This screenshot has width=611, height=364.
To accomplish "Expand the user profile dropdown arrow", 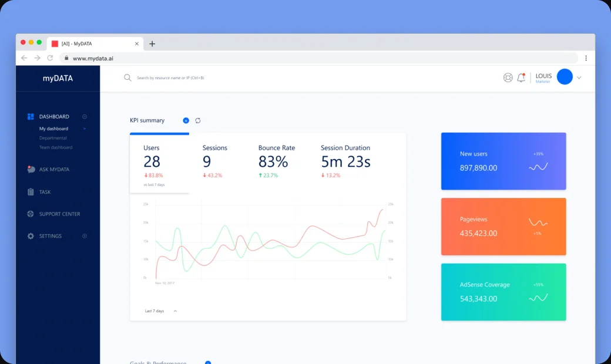I will coord(579,77).
